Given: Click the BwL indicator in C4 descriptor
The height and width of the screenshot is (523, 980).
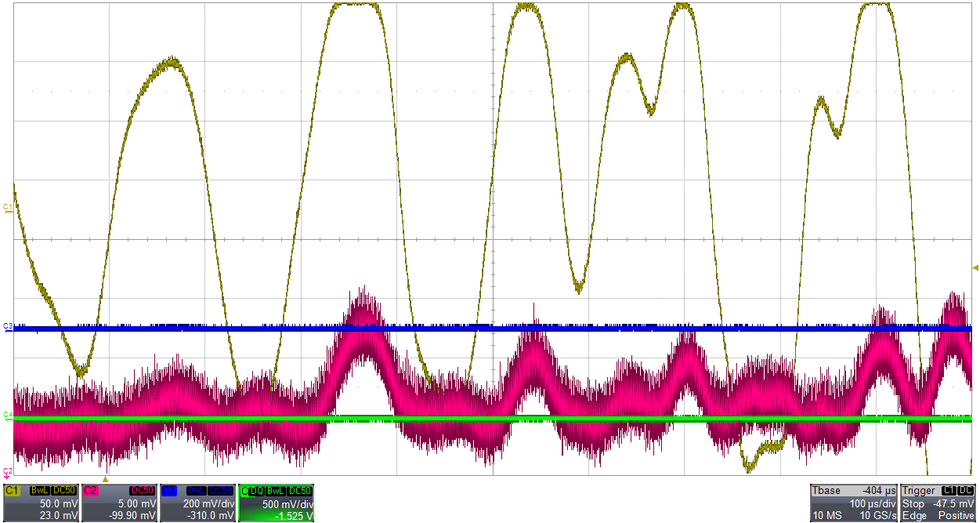Looking at the screenshot, I should click(275, 491).
